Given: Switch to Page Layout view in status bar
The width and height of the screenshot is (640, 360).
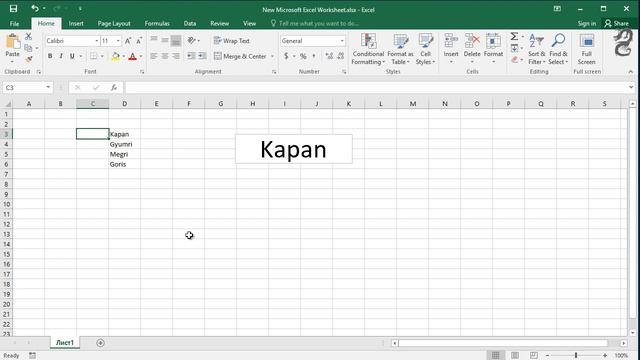Looking at the screenshot, I should pyautogui.click(x=515, y=356).
